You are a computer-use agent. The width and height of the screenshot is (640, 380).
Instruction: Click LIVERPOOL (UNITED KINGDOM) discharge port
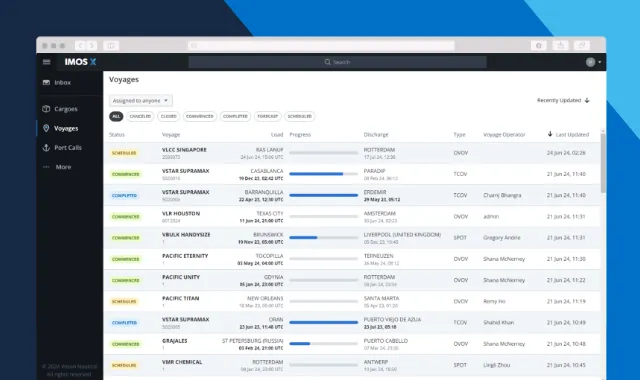point(402,235)
